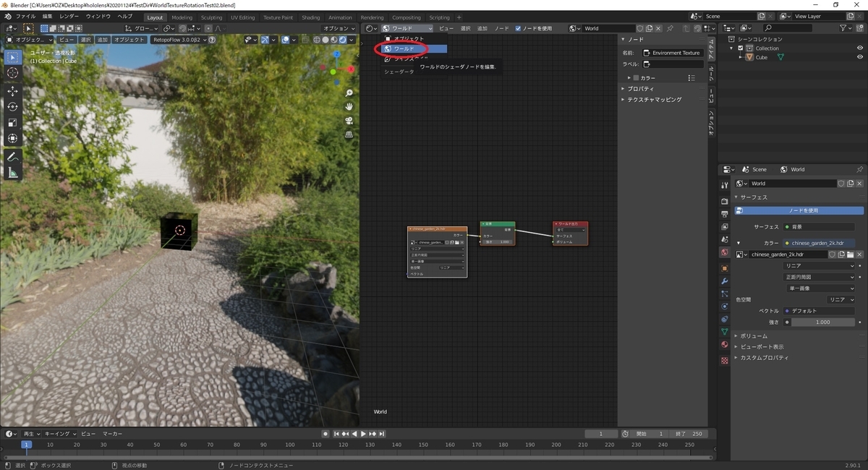
Task: Click the カラー link chinese_garden_2k.hdr field
Action: tap(820, 243)
